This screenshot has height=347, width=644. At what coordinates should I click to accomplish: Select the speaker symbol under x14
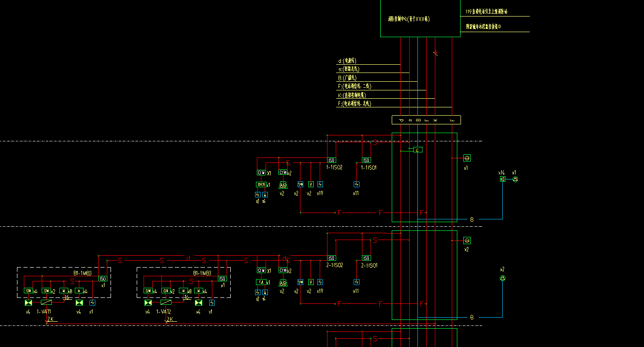tap(502, 179)
